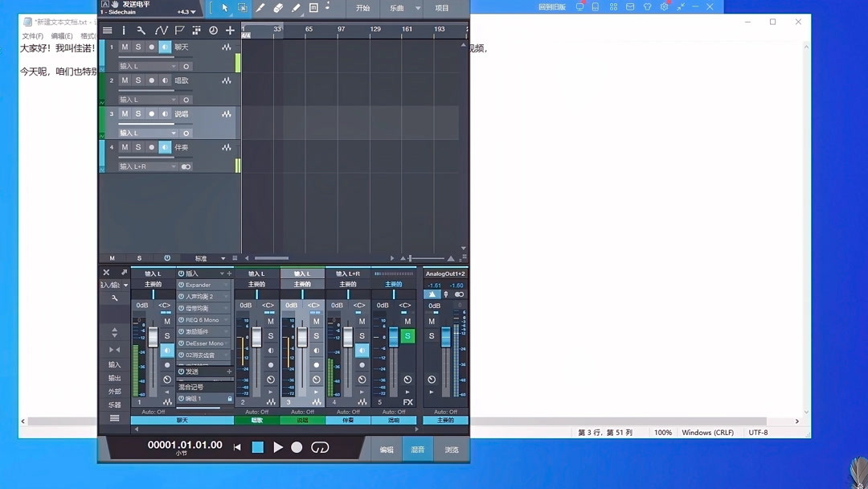Image resolution: width=868 pixels, height=489 pixels.
Task: Bypass the Expander insert effect
Action: [x=181, y=285]
